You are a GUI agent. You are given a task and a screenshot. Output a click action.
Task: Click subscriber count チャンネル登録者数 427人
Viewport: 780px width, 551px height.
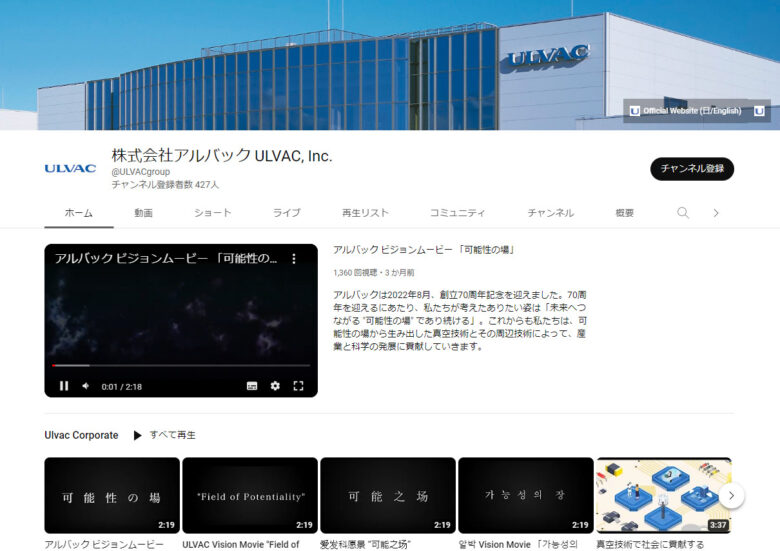pyautogui.click(x=165, y=184)
